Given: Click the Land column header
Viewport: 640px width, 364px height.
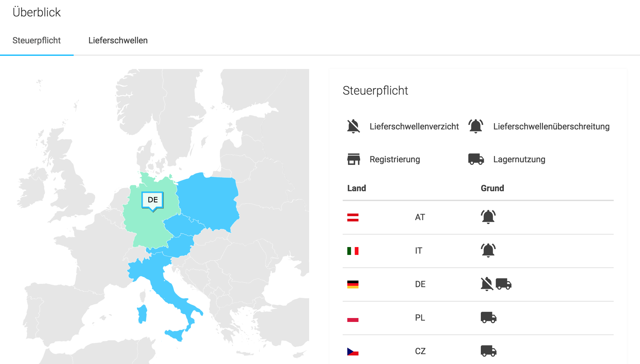Looking at the screenshot, I should coord(357,188).
